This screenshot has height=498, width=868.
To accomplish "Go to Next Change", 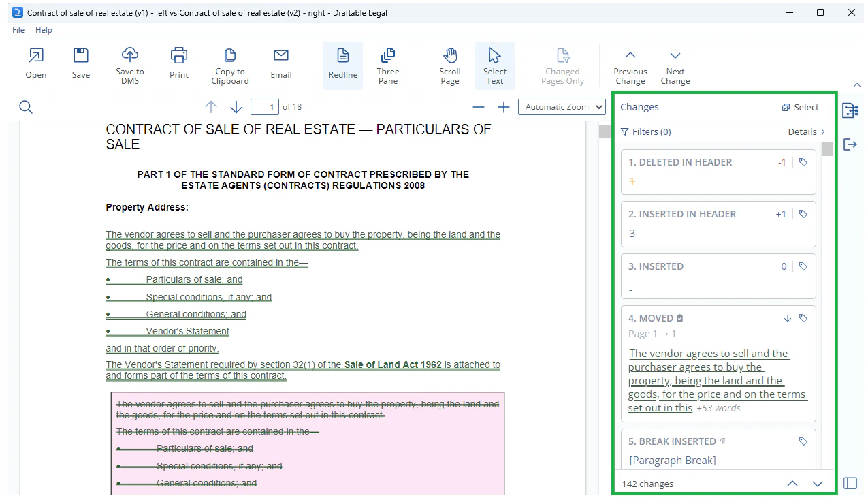I will [x=675, y=65].
